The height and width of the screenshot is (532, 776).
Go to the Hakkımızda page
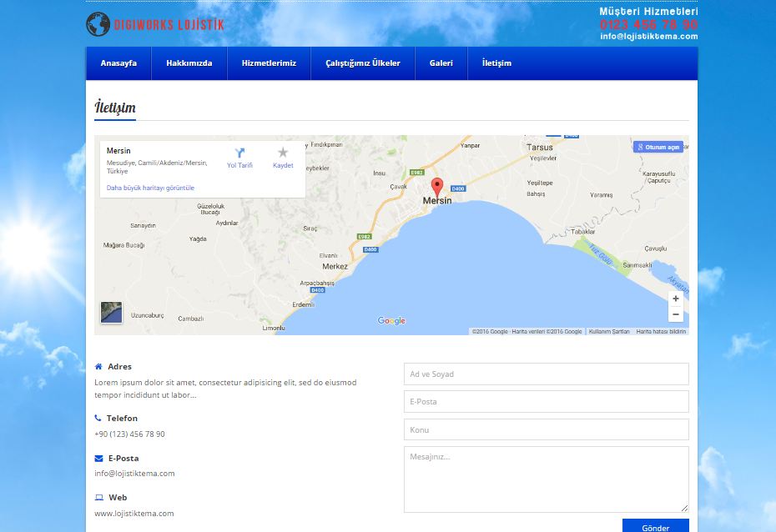click(189, 63)
